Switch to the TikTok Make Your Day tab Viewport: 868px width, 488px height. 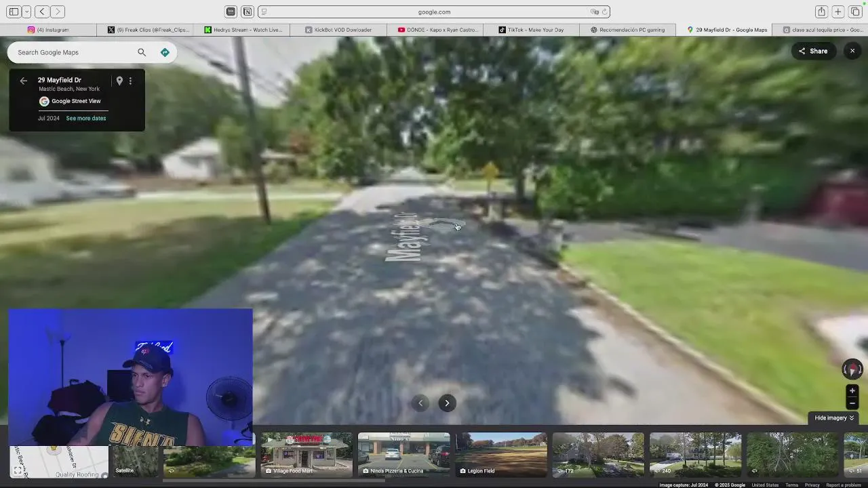(532, 30)
